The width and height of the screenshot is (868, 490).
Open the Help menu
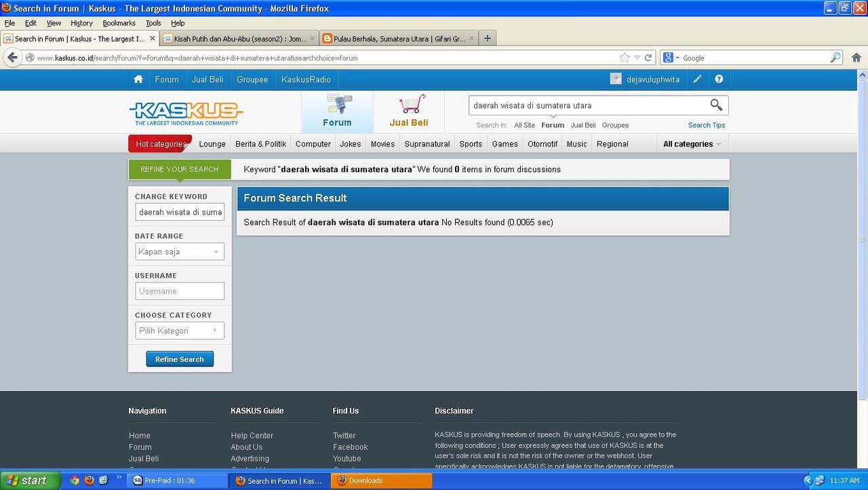(x=178, y=23)
